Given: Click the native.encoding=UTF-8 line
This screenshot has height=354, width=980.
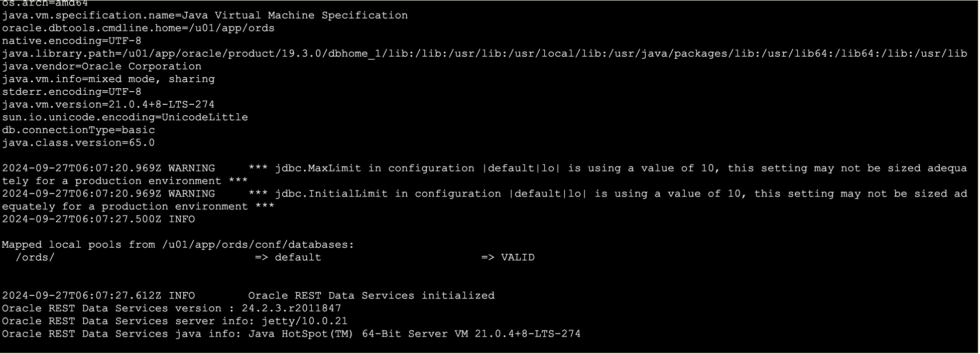Looking at the screenshot, I should tap(71, 41).
